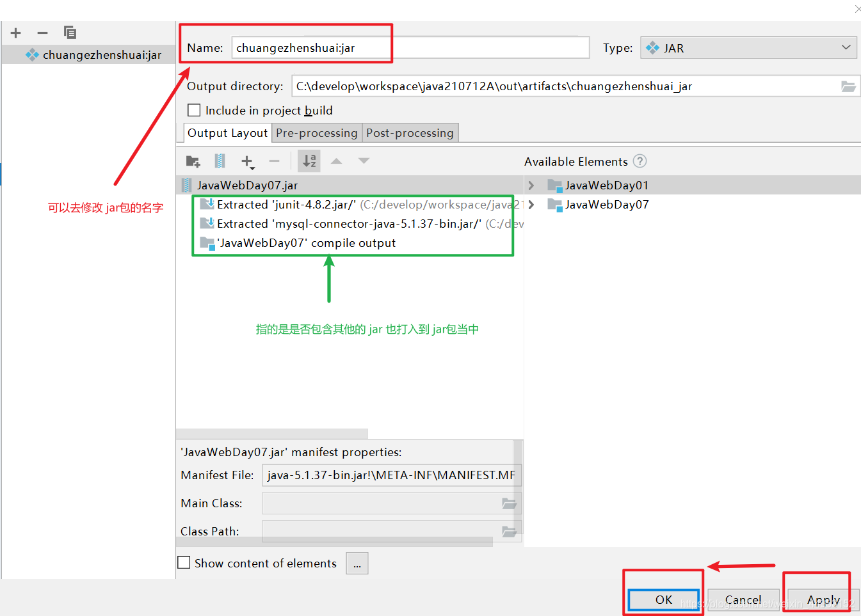
Task: Open the Type JAR dropdown
Action: coord(748,48)
